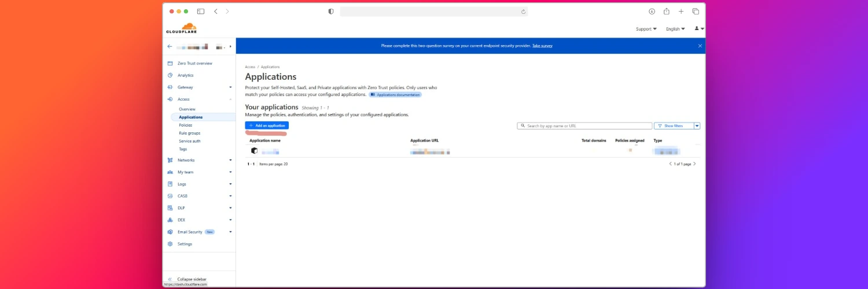Click the Add an application button
The height and width of the screenshot is (289, 868).
[267, 125]
